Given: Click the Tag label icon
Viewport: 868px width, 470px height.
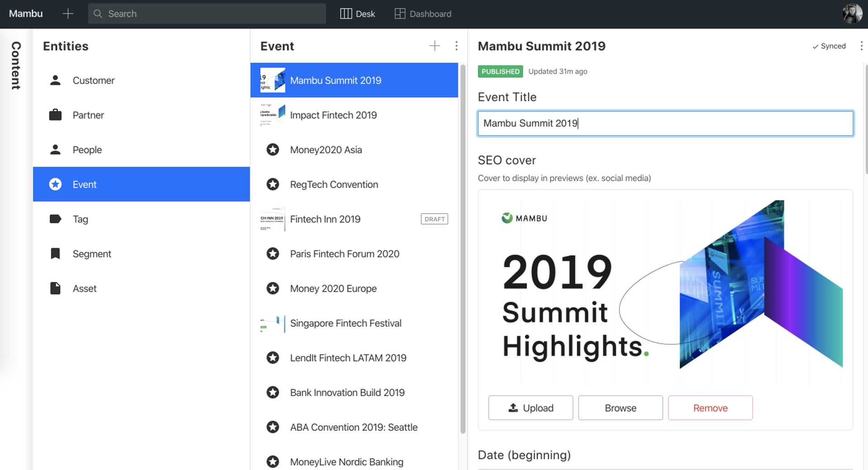Looking at the screenshot, I should [55, 219].
